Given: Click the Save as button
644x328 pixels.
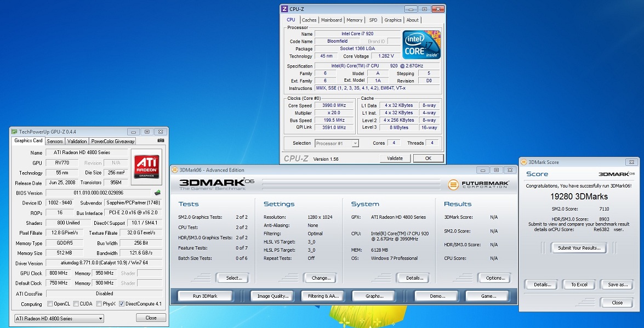Looking at the screenshot, I should (x=618, y=285).
